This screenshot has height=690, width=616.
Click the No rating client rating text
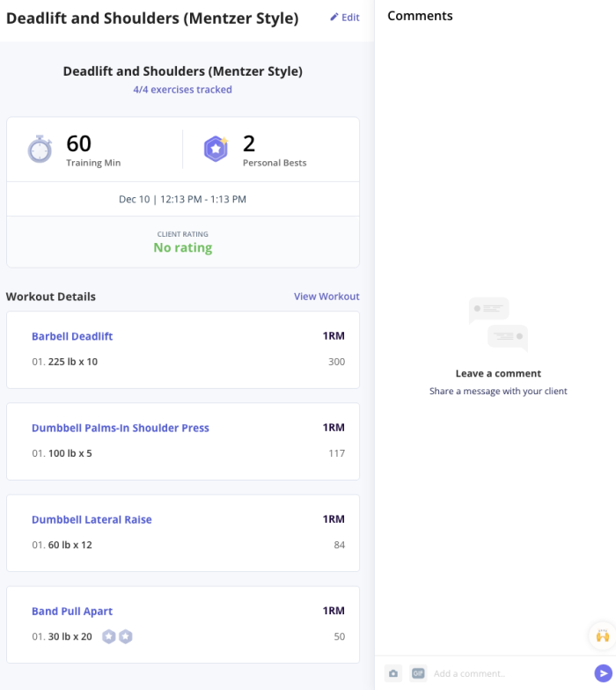[x=183, y=247]
